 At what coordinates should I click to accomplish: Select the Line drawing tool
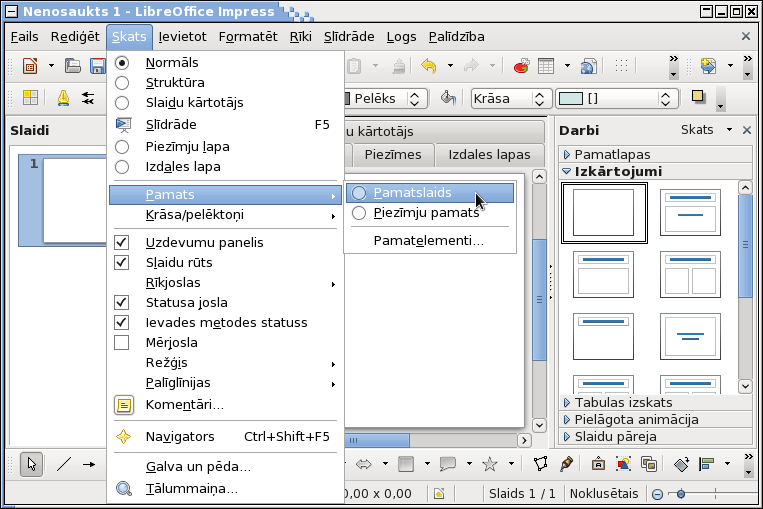tap(64, 464)
